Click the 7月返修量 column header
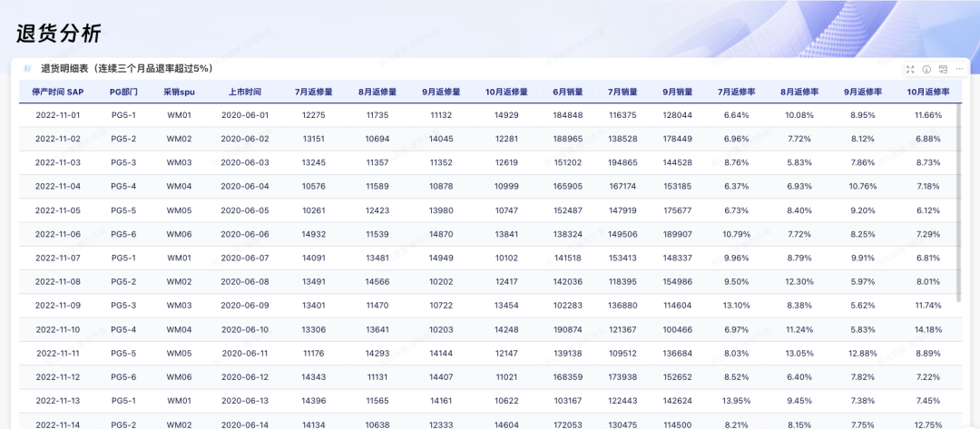This screenshot has width=980, height=429. (314, 92)
